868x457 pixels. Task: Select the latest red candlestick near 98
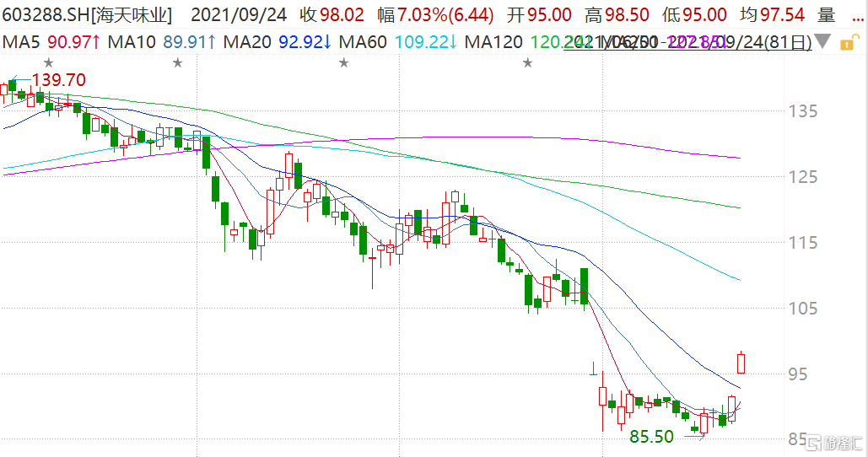coord(741,363)
